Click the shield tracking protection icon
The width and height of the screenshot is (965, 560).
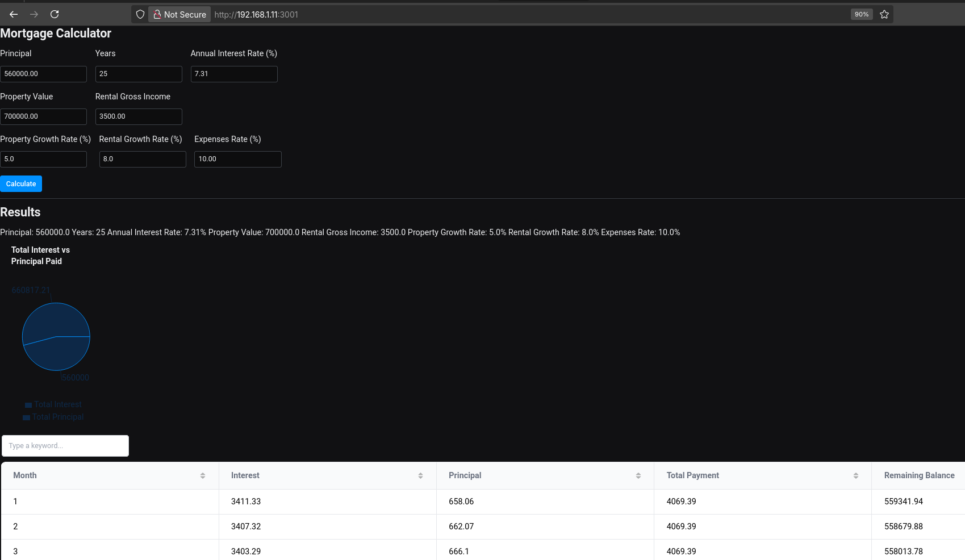pos(140,14)
